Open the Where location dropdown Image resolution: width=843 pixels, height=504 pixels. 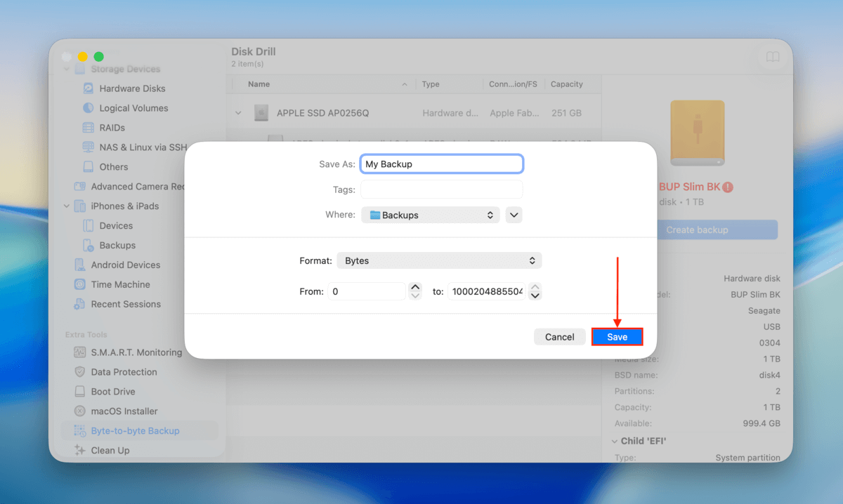[430, 215]
